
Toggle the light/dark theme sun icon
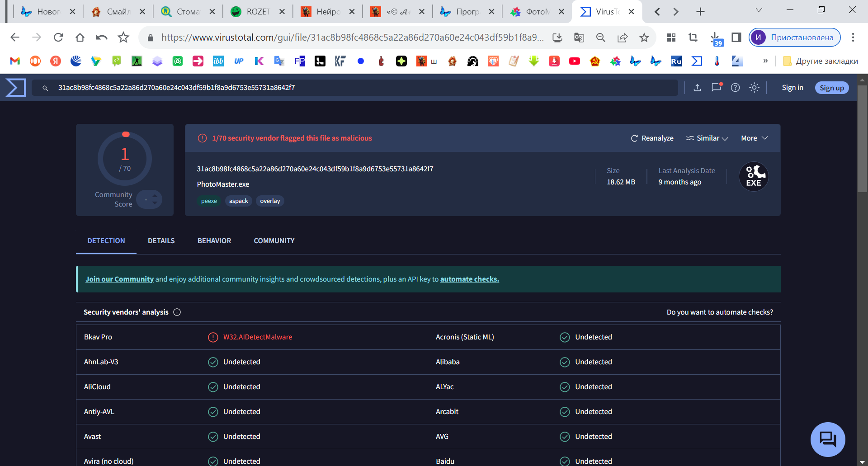[754, 88]
